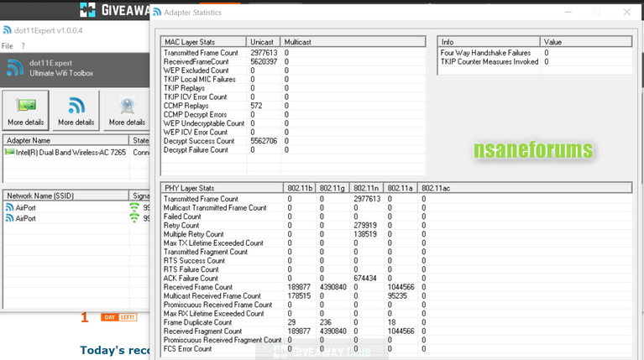Select the Decrypt Success Count row
This screenshot has height=360, width=644.
coord(293,141)
